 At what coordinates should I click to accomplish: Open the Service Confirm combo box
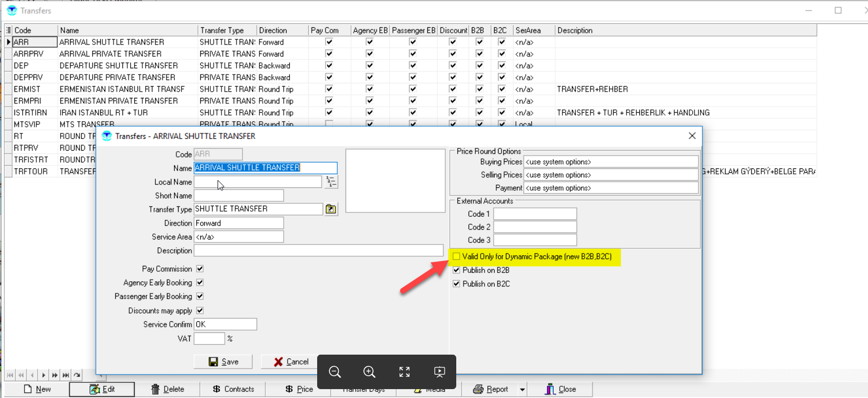pyautogui.click(x=225, y=324)
